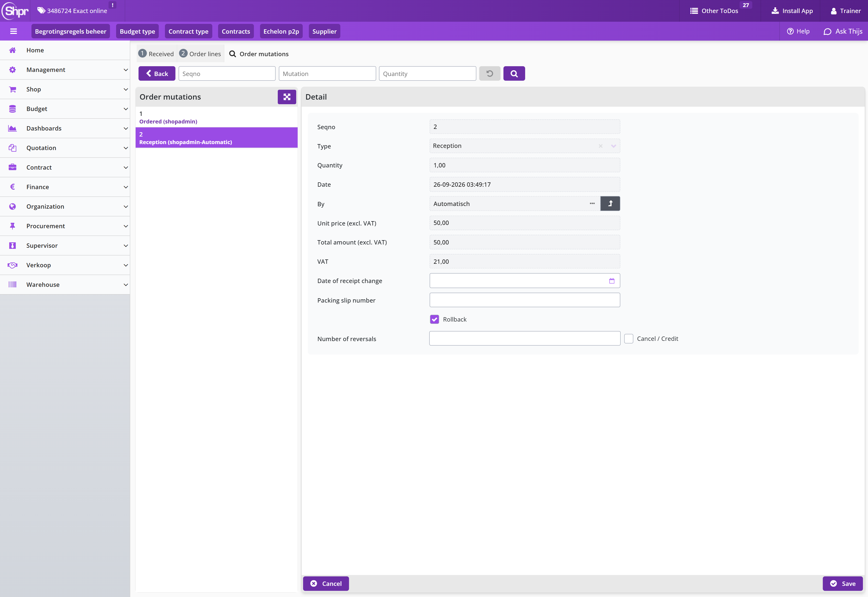
Task: Uncheck the Rollback checkbox
Action: (434, 319)
